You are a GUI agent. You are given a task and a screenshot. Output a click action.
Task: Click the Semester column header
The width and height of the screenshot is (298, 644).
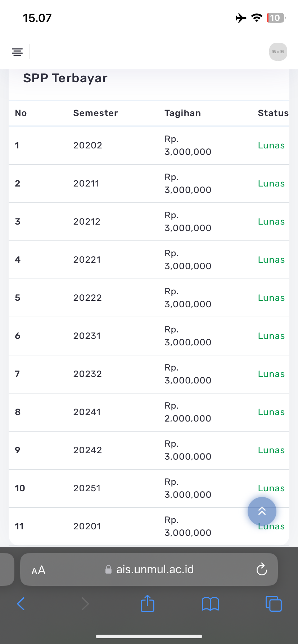pos(95,113)
